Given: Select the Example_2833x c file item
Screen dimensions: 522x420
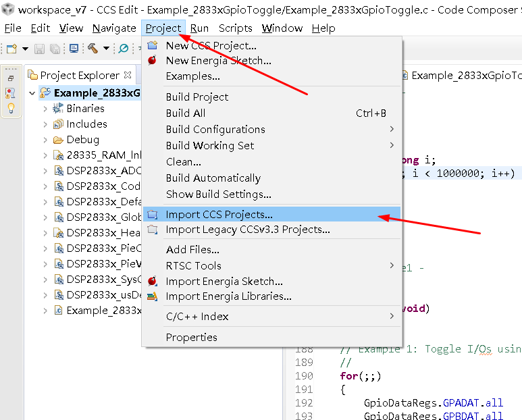Looking at the screenshot, I should coord(104,311).
